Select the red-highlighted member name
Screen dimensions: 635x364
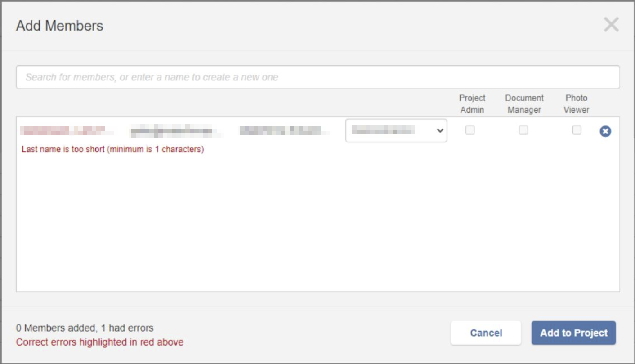63,131
